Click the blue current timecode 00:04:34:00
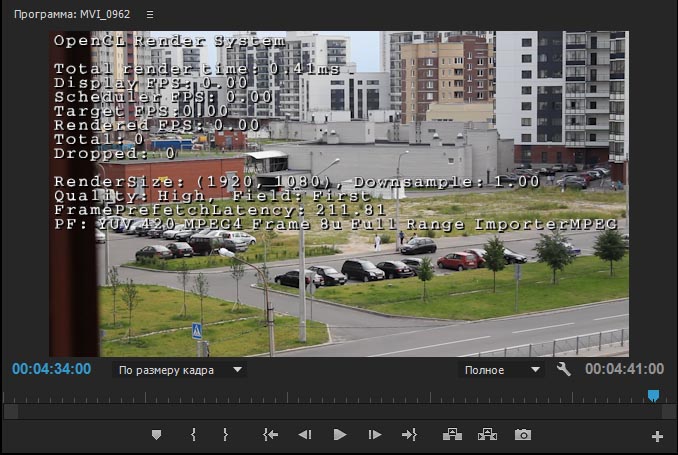The image size is (678, 455). [x=51, y=369]
